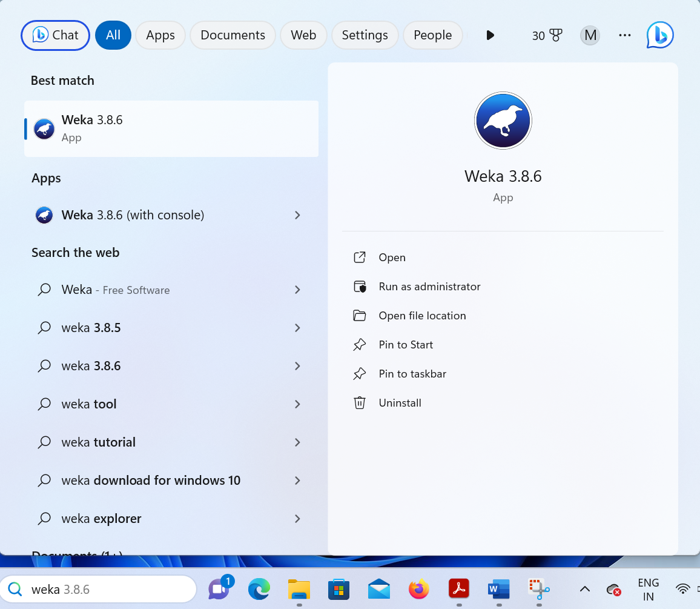Switch input language via ENG IN indicator
Viewport: 700px width, 609px height.
[x=648, y=590]
